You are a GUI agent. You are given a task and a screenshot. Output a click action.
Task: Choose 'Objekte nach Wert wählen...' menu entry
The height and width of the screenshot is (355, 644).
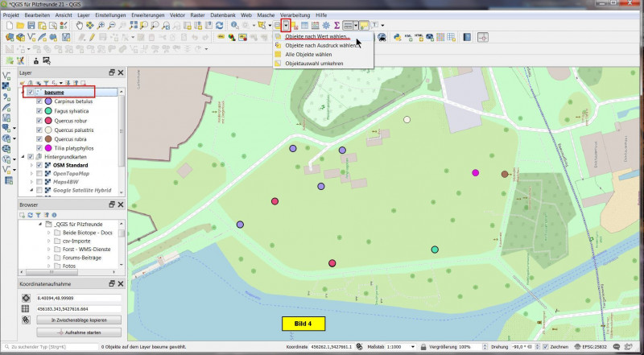pyautogui.click(x=317, y=36)
